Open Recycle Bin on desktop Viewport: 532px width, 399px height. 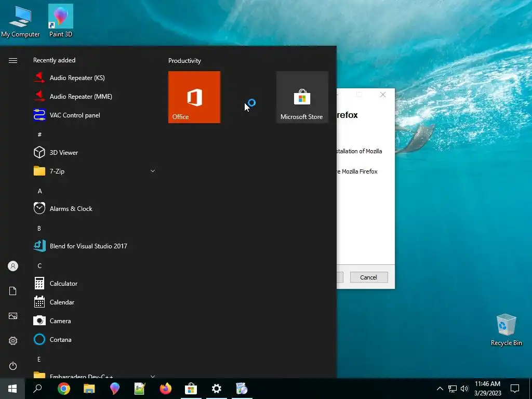506,330
